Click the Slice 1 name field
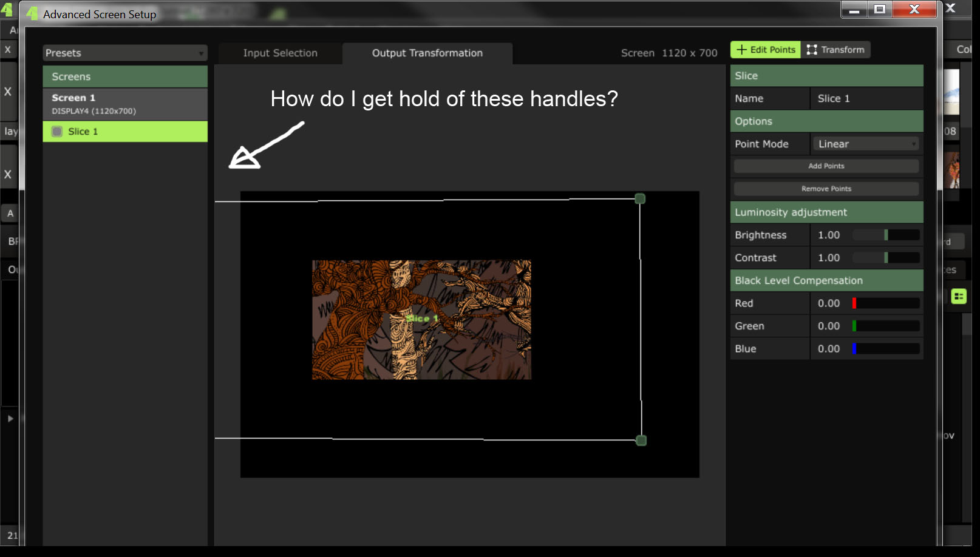 tap(866, 98)
